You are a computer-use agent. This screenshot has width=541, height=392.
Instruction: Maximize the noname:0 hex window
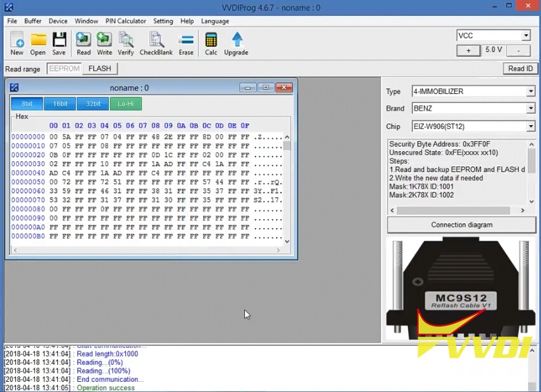[266, 88]
